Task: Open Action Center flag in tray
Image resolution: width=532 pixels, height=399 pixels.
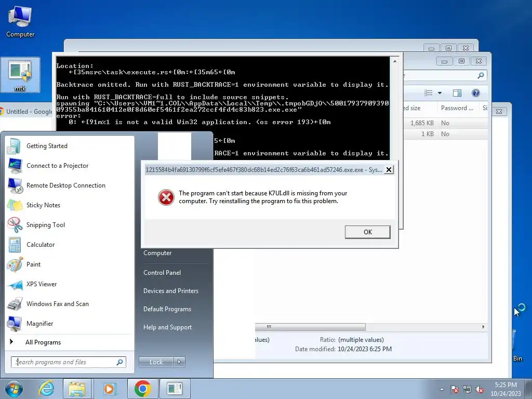Action: coord(455,389)
